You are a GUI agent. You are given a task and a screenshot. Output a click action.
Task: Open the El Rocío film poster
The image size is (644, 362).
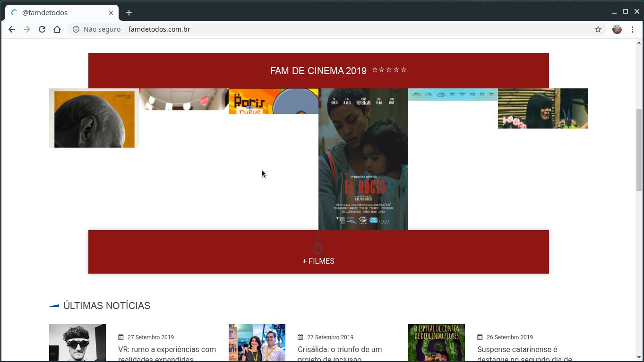(363, 159)
